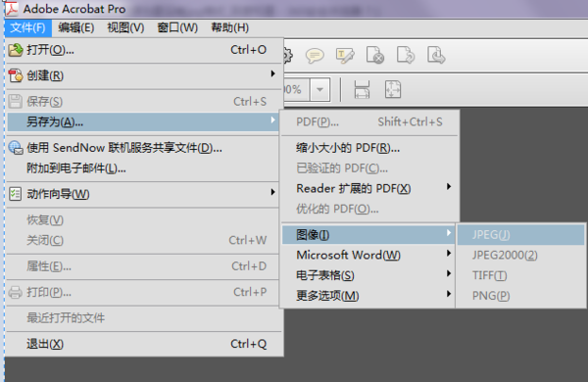Screen dimensions: 588x382
Task: Click the 关闭(C) menu entry
Action: tap(144, 240)
